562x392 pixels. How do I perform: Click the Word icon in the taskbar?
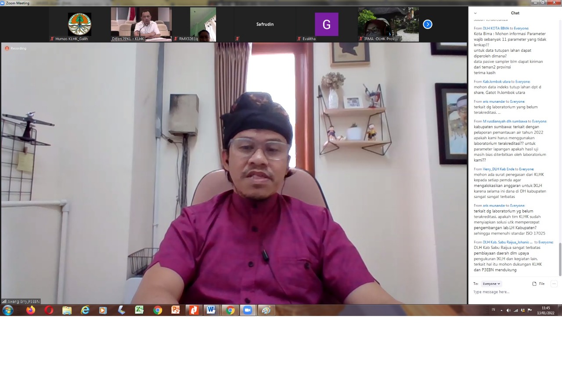tap(211, 310)
